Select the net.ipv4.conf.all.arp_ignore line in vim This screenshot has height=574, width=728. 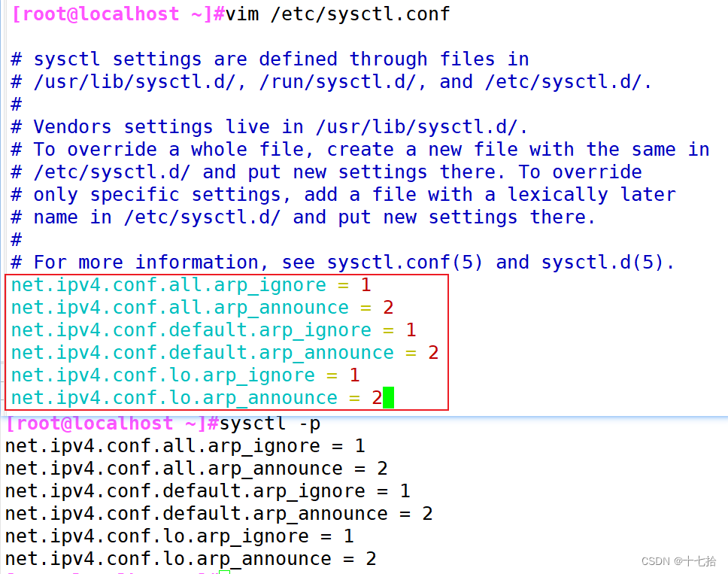click(x=191, y=285)
